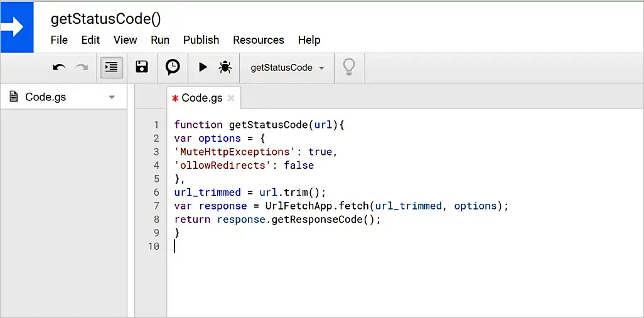Click url.trim() in line 6

(x=289, y=193)
